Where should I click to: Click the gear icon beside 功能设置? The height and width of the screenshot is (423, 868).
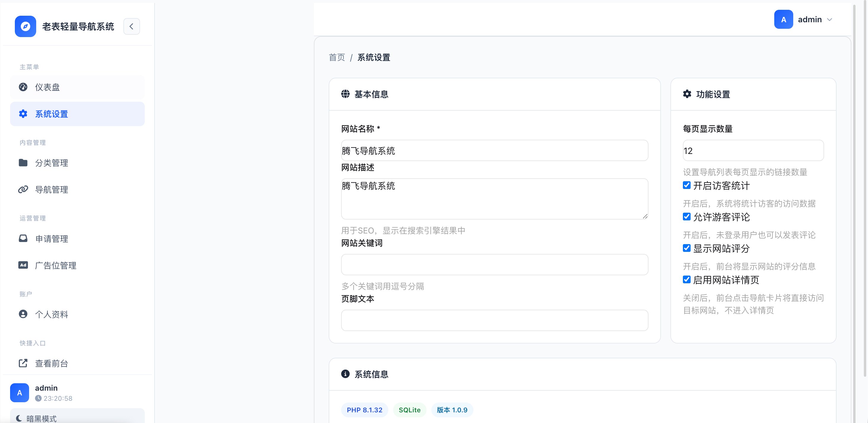click(687, 94)
